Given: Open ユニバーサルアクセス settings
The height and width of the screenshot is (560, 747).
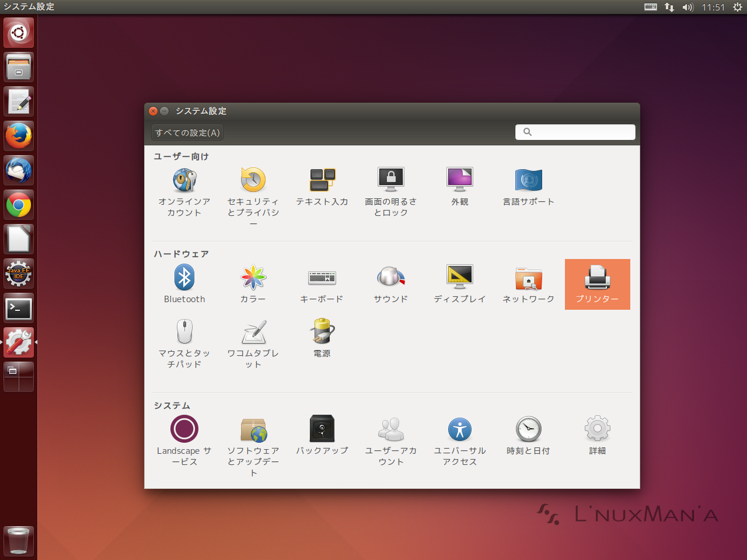Looking at the screenshot, I should [460, 441].
